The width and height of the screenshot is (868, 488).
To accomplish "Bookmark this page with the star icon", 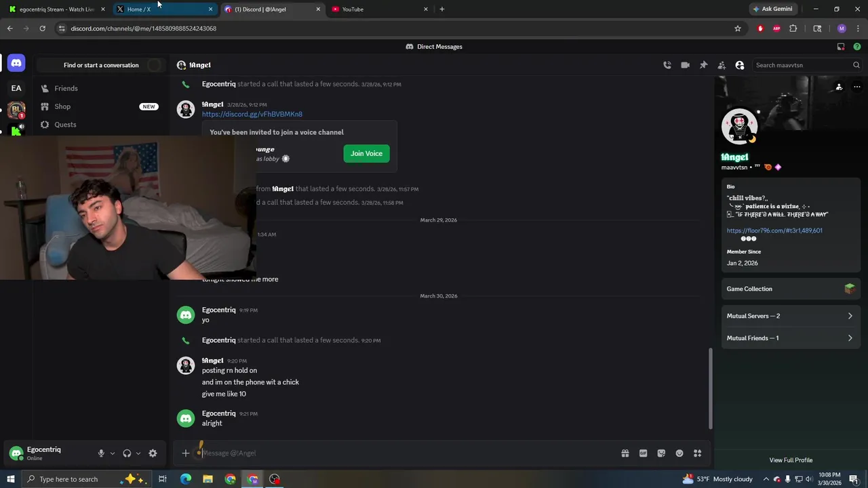I will pyautogui.click(x=738, y=28).
